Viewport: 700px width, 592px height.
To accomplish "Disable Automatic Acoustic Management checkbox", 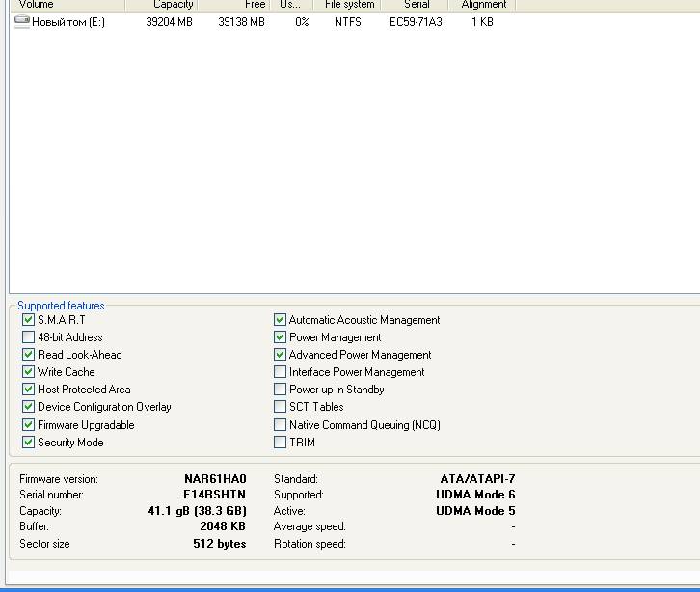I will pos(280,320).
